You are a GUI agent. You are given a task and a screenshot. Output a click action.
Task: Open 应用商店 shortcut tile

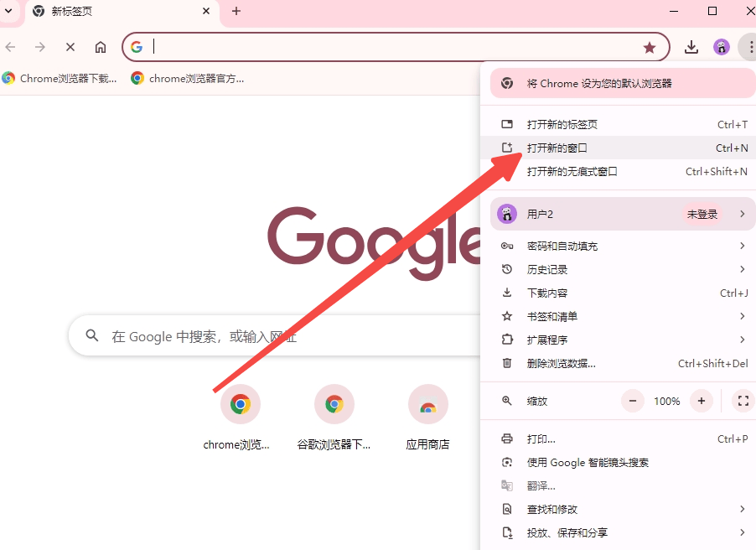[427, 418]
